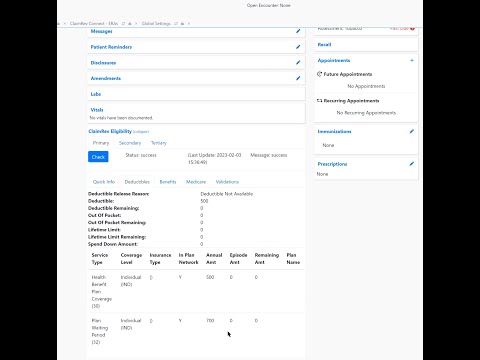Screen dimensions: 480x360
Task: Click 'No Recurring Appointments' text
Action: [366, 113]
